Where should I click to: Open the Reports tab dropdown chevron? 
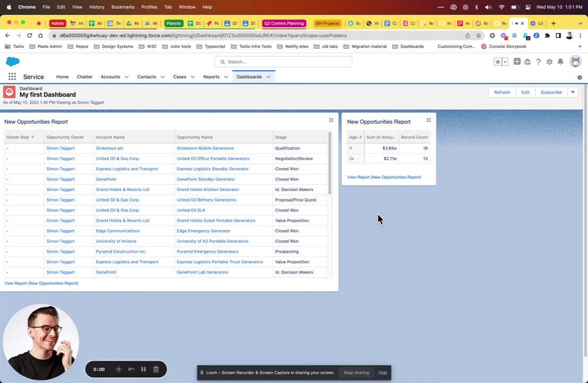coord(226,77)
